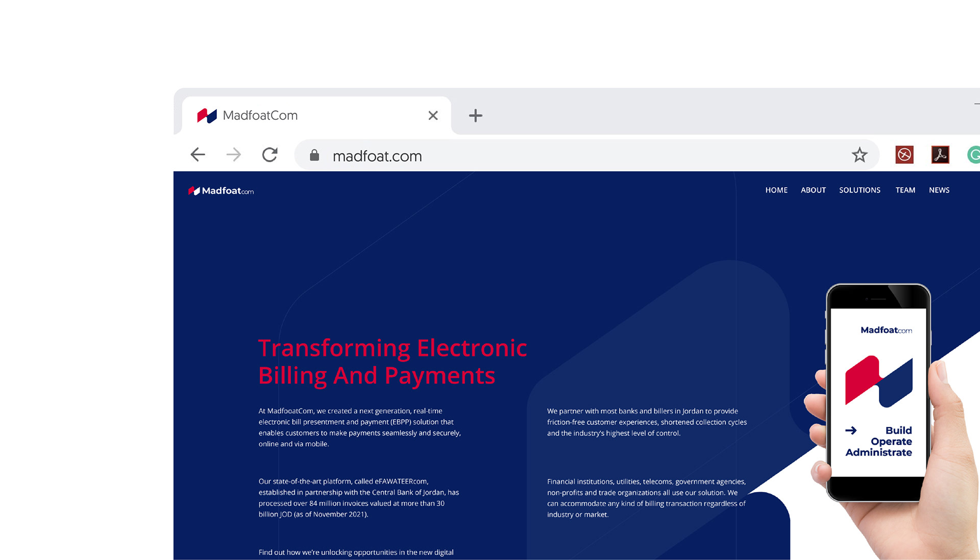Image resolution: width=980 pixels, height=560 pixels.
Task: Click the padlock site security icon
Action: tap(314, 155)
